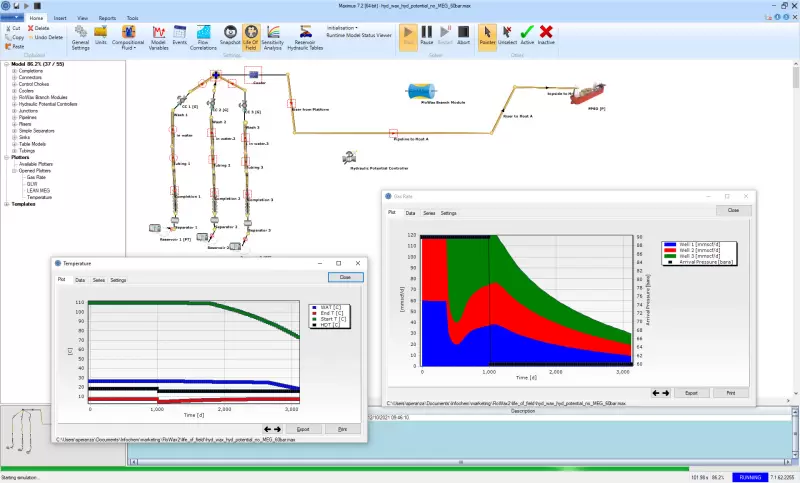Switch to the View ribbon tab
Image resolution: width=800 pixels, height=483 pixels.
pyautogui.click(x=82, y=18)
